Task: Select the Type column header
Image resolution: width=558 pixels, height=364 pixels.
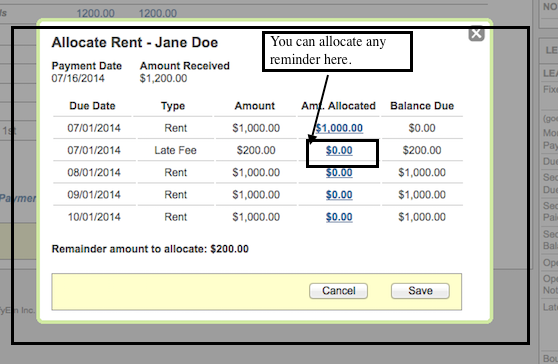Action: click(x=173, y=106)
